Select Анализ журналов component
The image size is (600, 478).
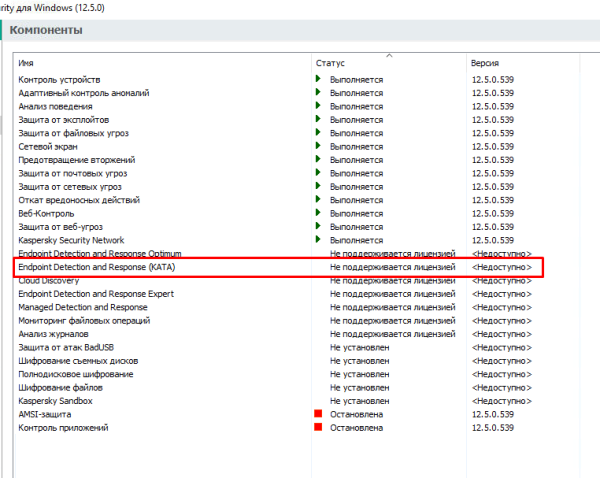click(54, 334)
